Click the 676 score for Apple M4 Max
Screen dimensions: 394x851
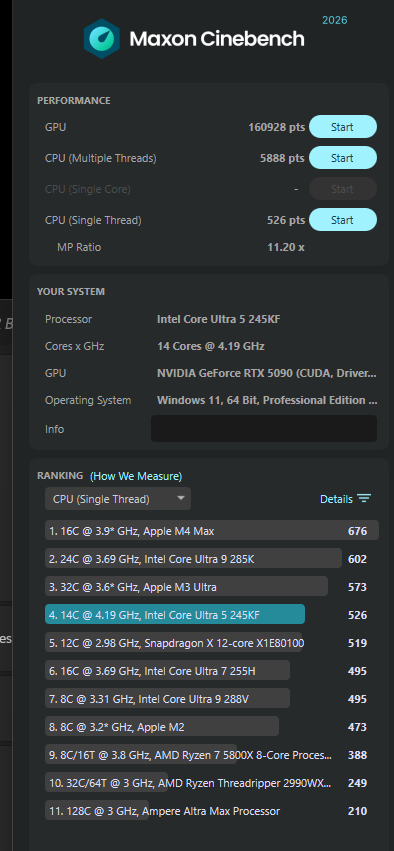[x=357, y=531]
